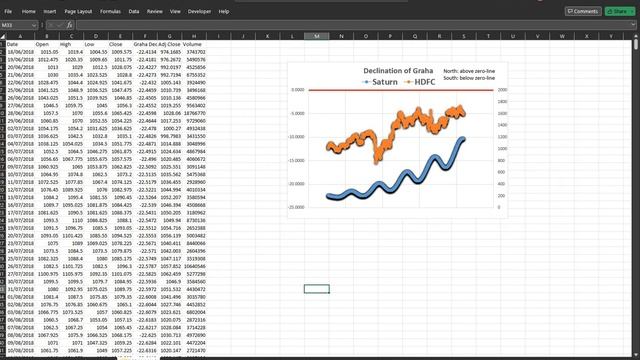Image resolution: width=640 pixels, height=360 pixels.
Task: Expand the formula bar with chevron
Action: 633,25
